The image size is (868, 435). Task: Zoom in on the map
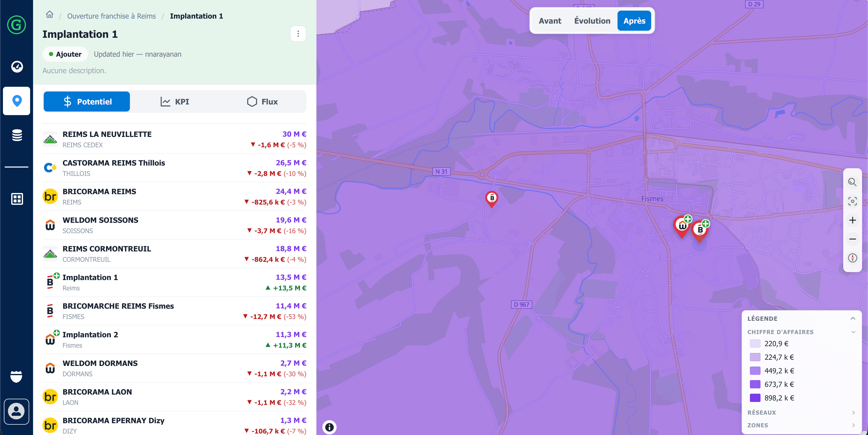(x=852, y=220)
